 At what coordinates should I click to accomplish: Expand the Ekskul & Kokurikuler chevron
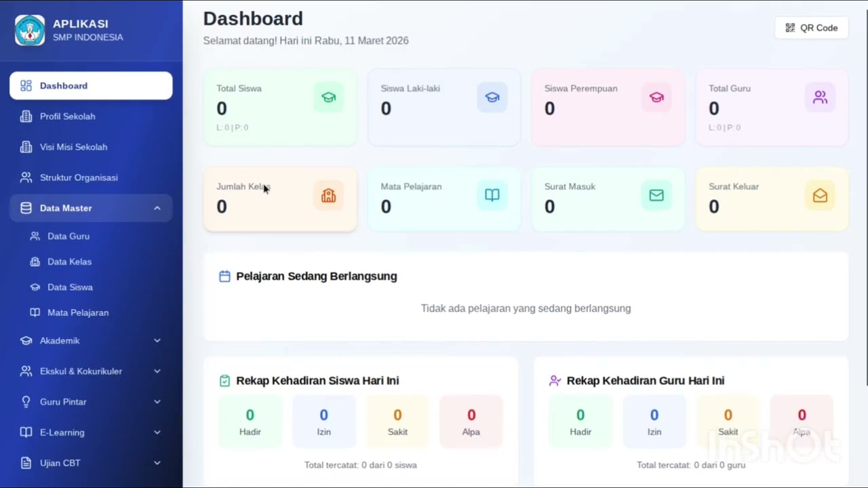[157, 371]
